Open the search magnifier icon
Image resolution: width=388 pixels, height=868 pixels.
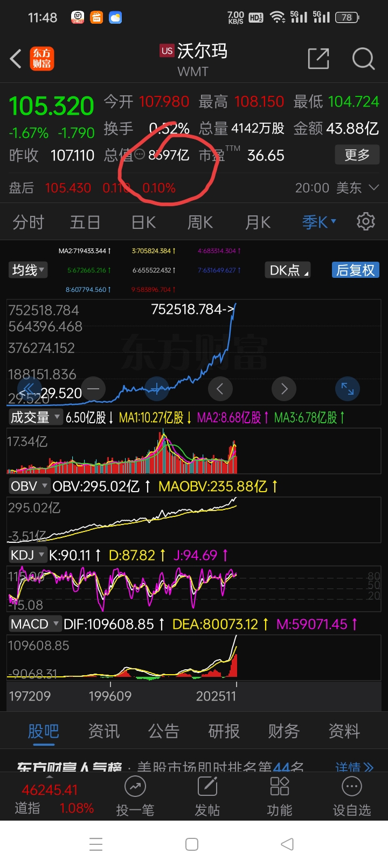tap(363, 59)
